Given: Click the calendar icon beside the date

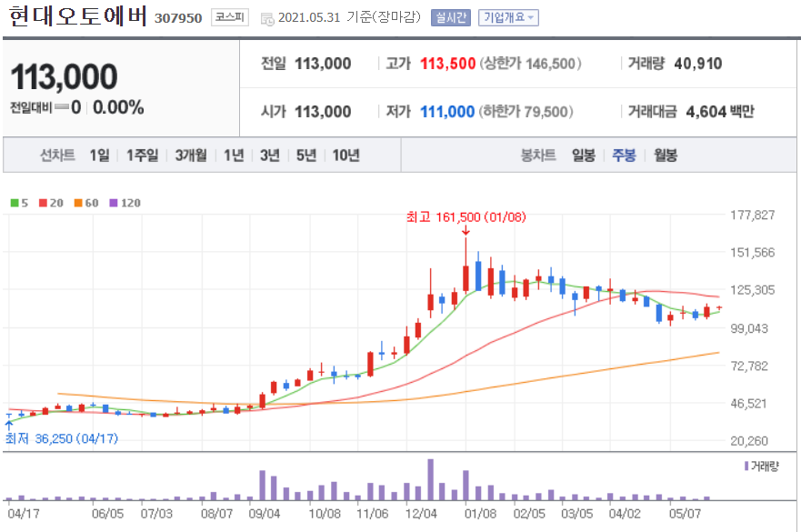Looking at the screenshot, I should pyautogui.click(x=267, y=19).
